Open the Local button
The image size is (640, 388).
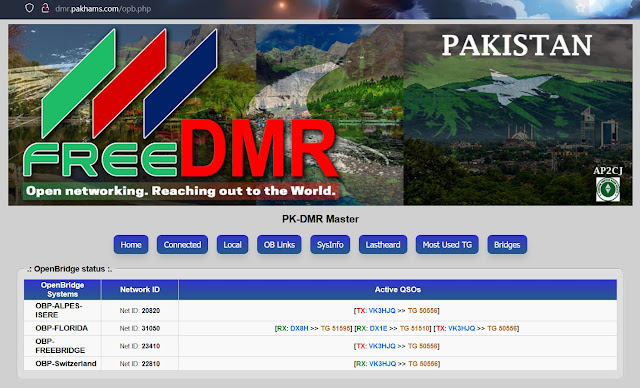tap(232, 244)
